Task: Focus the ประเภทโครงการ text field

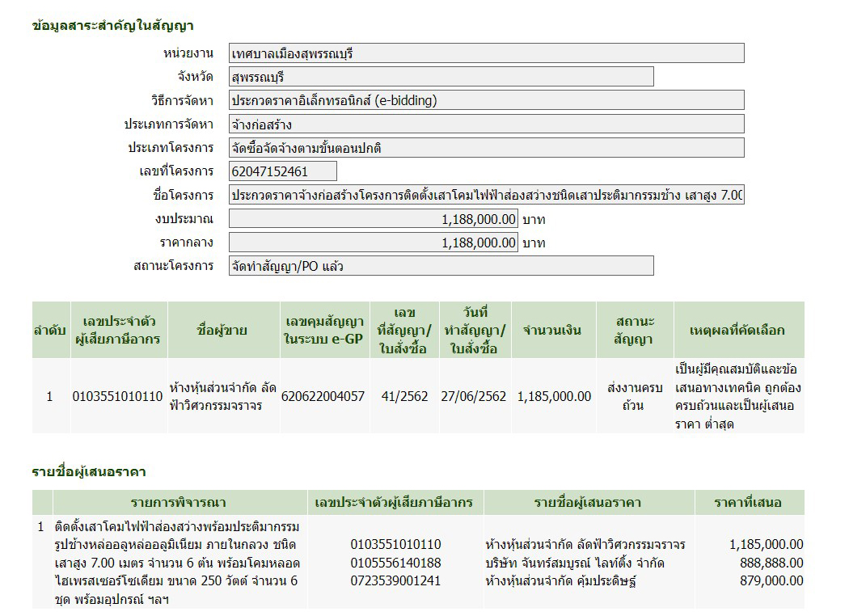Action: 486,148
